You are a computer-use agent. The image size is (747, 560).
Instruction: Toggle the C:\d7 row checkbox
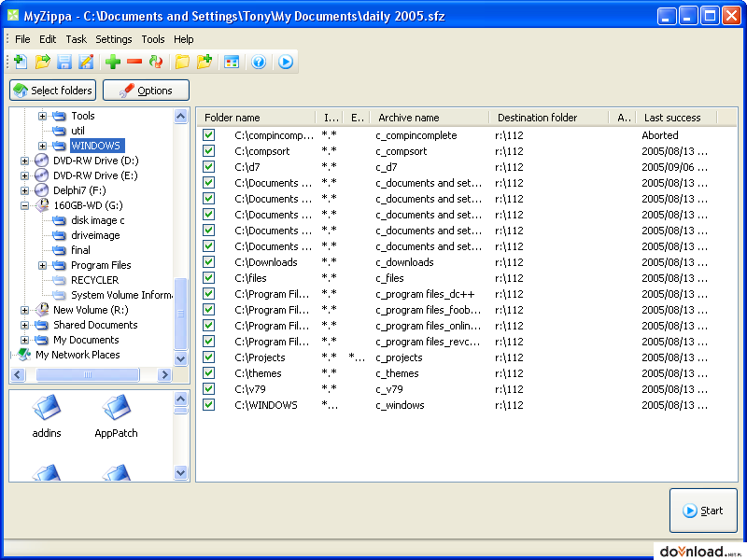(x=208, y=167)
